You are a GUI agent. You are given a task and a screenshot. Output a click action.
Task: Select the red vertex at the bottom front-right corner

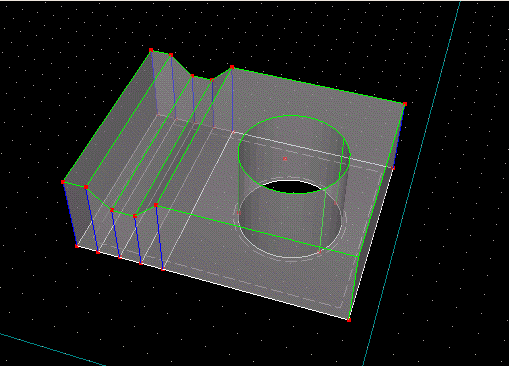(349, 320)
